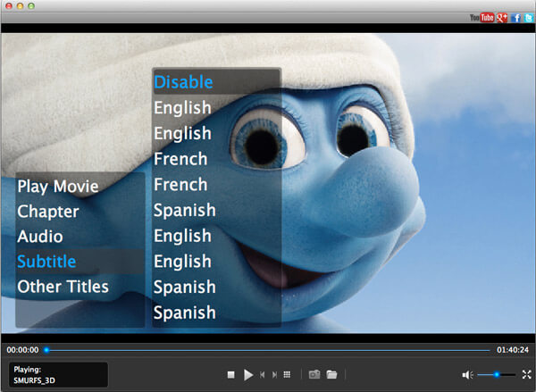
Task: Select the highlighted Subtitle entry
Action: click(x=80, y=262)
